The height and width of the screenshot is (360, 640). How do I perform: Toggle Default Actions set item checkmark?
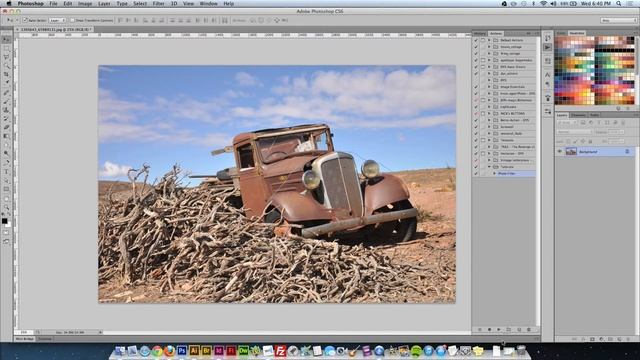(476, 40)
